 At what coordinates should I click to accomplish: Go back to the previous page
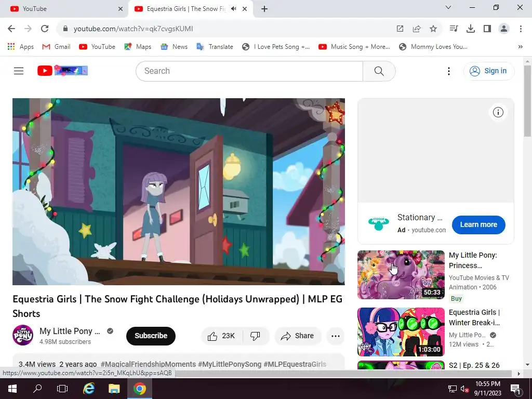click(11, 29)
